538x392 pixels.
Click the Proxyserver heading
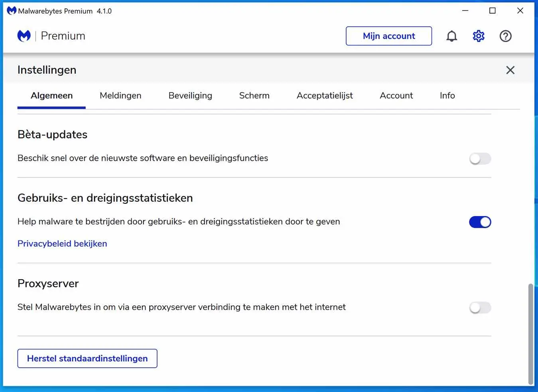[48, 284]
